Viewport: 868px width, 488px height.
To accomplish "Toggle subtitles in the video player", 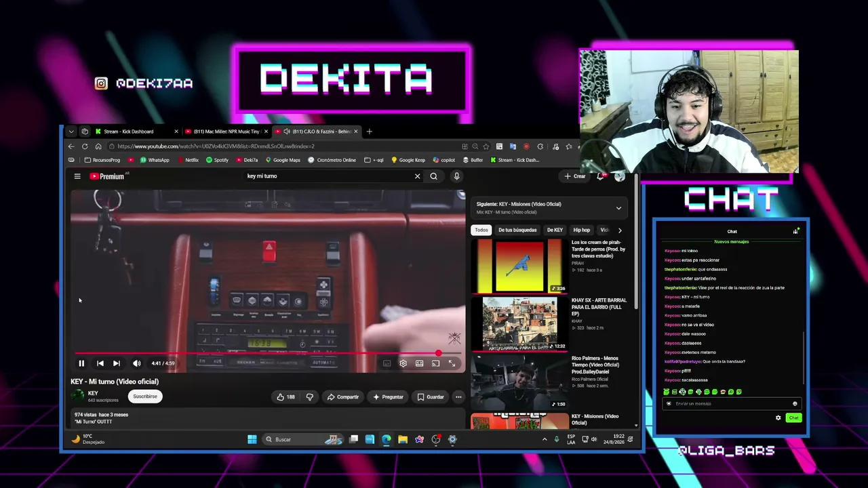I will (x=387, y=363).
